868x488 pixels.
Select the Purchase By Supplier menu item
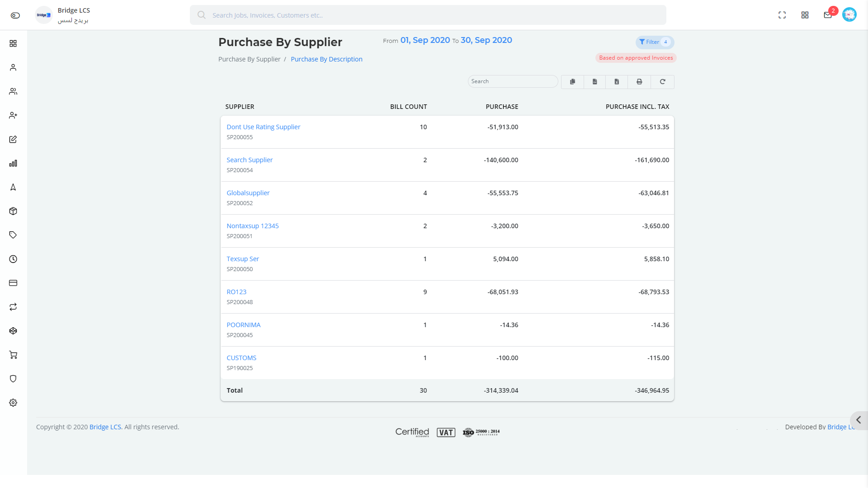(249, 58)
